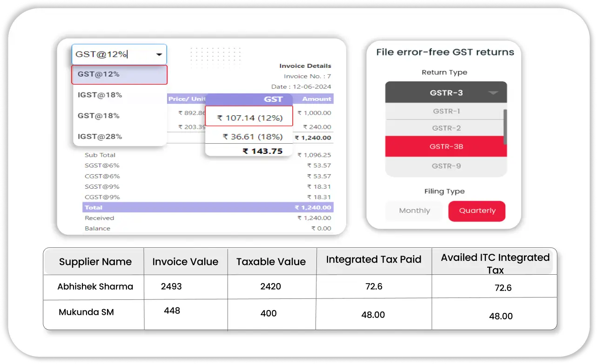
Task: Click Abhishek Sharma's Integrated Tax Paid 72.6
Action: (374, 286)
